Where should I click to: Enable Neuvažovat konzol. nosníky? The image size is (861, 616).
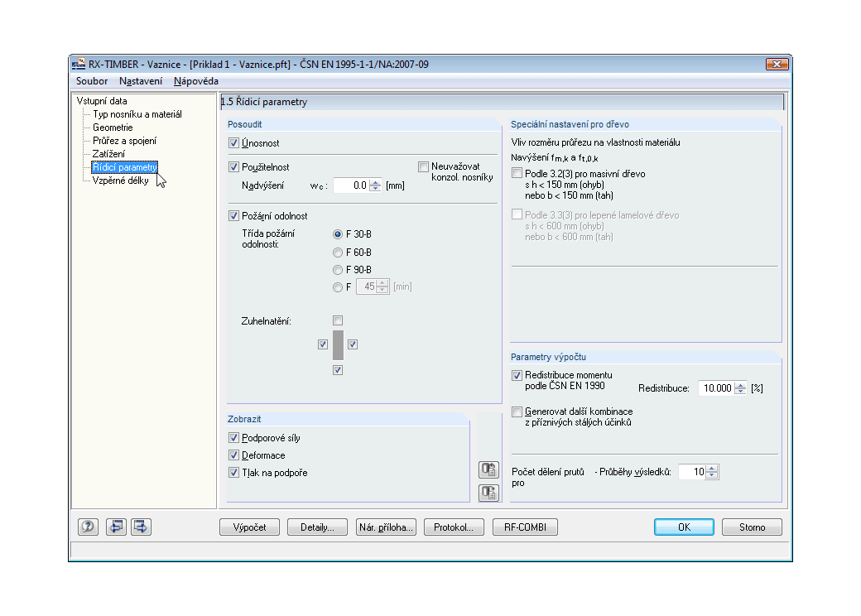pos(423,166)
